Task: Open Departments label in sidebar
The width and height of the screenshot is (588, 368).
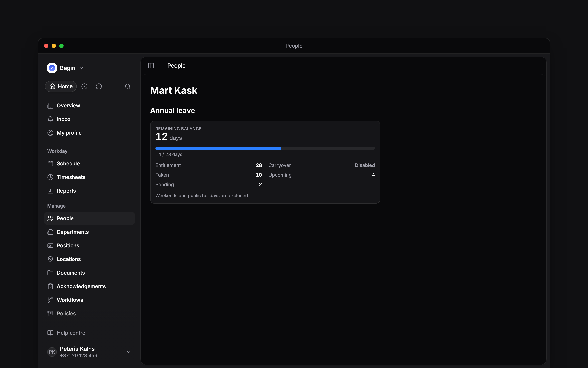Action: (73, 232)
